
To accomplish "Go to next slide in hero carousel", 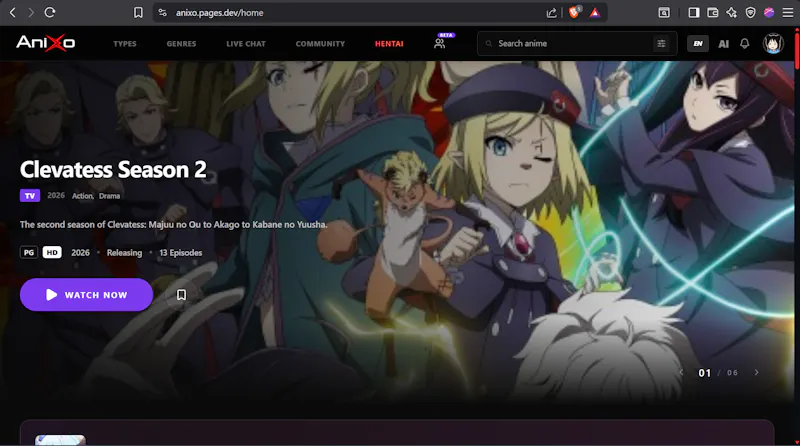I will coord(756,373).
